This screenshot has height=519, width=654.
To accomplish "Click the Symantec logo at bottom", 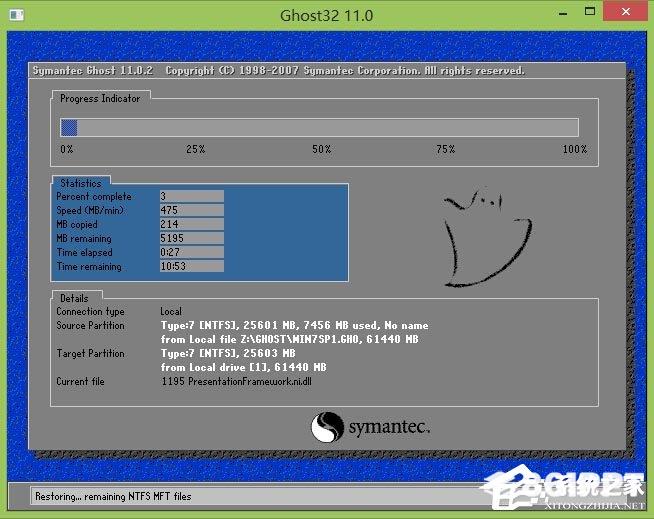I will point(370,427).
